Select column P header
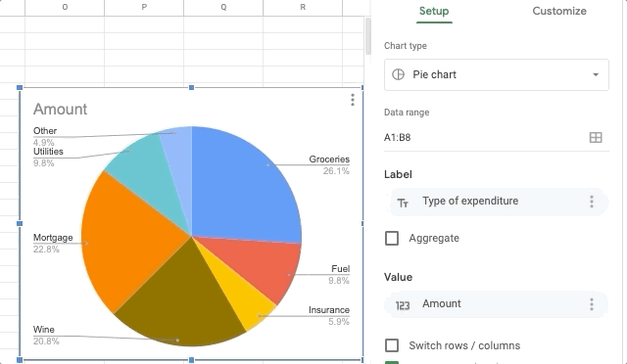 pyautogui.click(x=144, y=8)
